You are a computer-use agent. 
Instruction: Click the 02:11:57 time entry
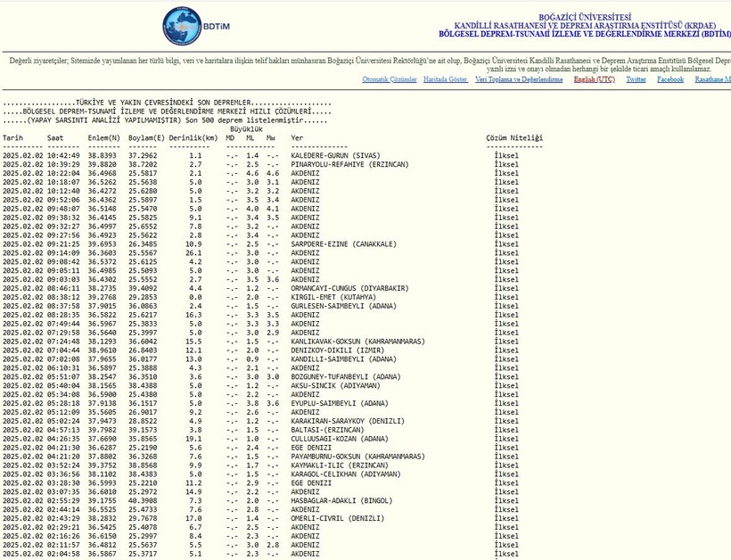coord(63,546)
